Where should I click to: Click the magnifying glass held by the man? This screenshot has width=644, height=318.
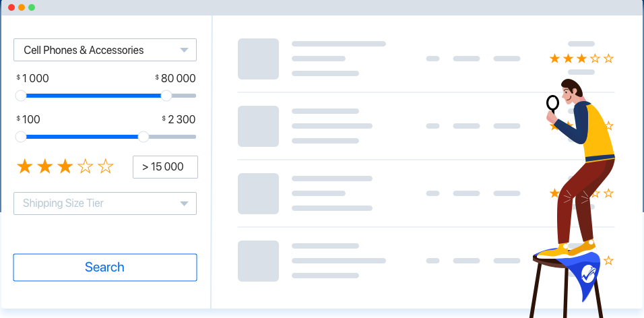552,103
